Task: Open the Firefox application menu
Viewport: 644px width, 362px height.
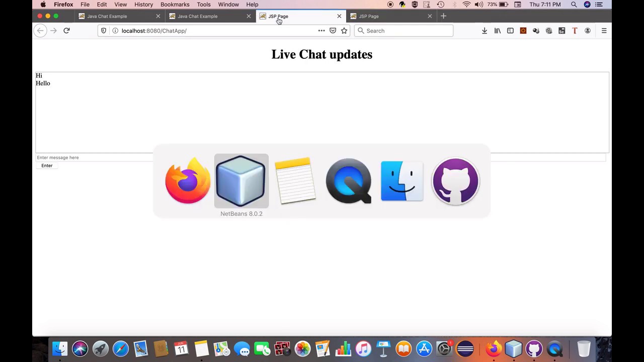Action: tap(63, 5)
